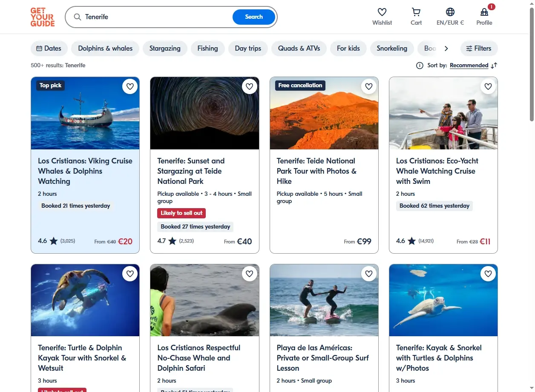Click the €11 Eco-Yacht price
Image resolution: width=535 pixels, height=392 pixels.
[x=485, y=241]
